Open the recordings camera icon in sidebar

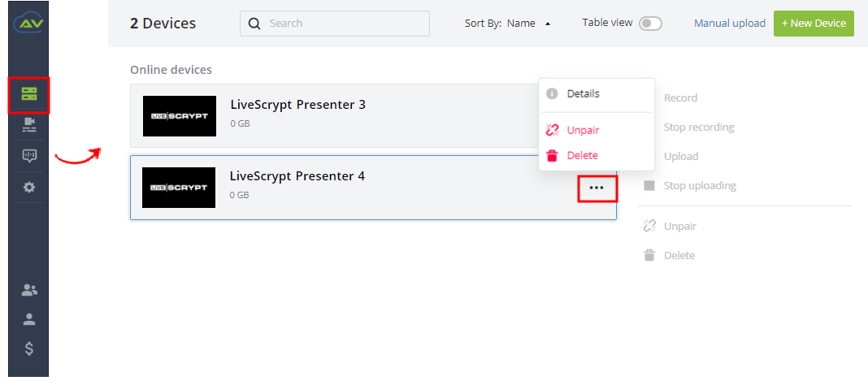29,125
